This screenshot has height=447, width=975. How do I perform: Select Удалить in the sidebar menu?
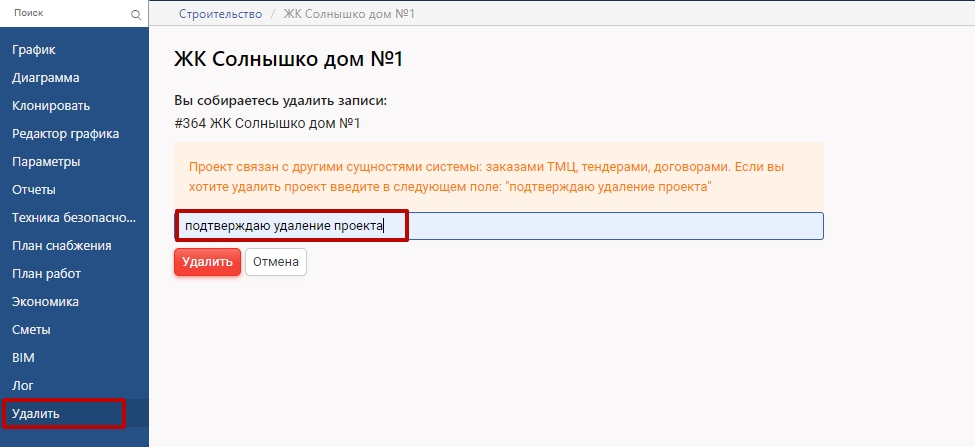(36, 414)
